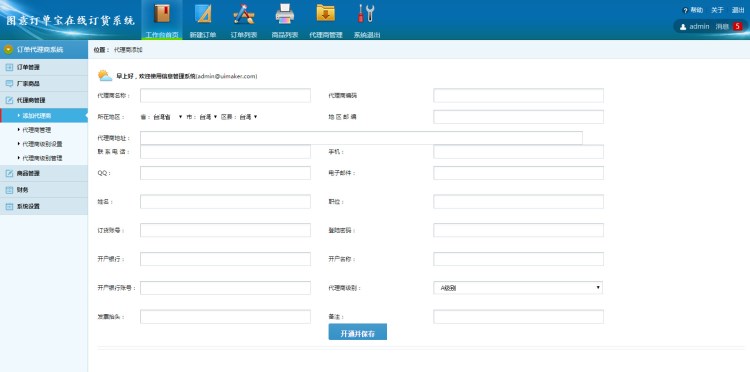This screenshot has width=750, height=372.
Task: Click the 姓名 input field
Action: tap(225, 202)
